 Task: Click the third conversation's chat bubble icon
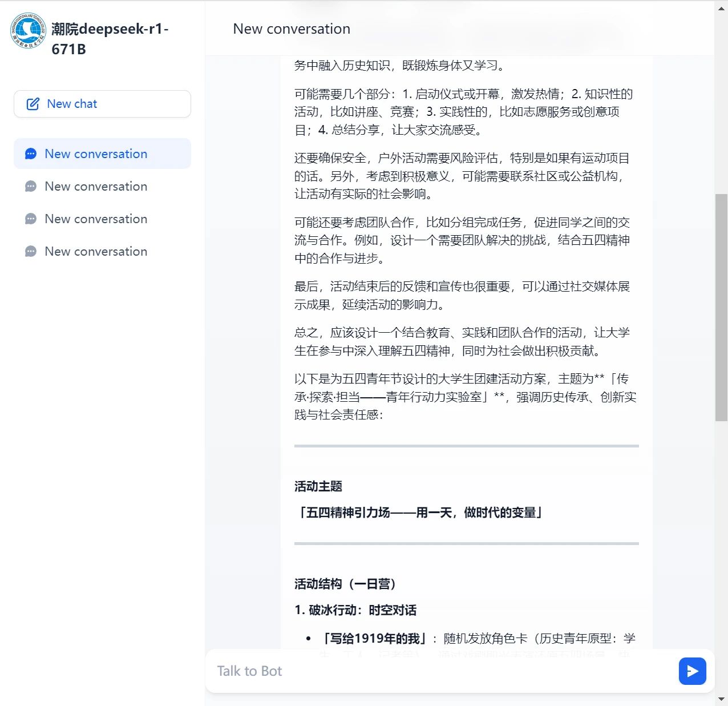pos(31,219)
